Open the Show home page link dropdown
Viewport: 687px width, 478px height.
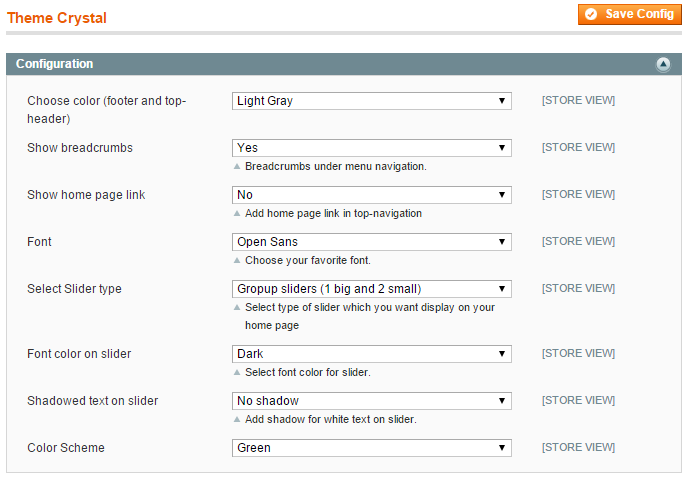point(372,195)
